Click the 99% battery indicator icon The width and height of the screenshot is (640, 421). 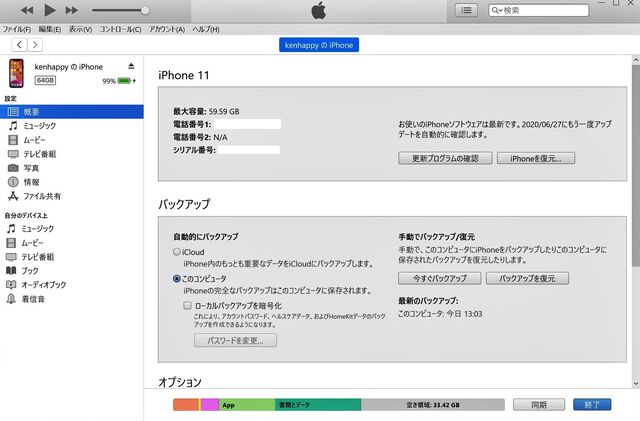126,81
